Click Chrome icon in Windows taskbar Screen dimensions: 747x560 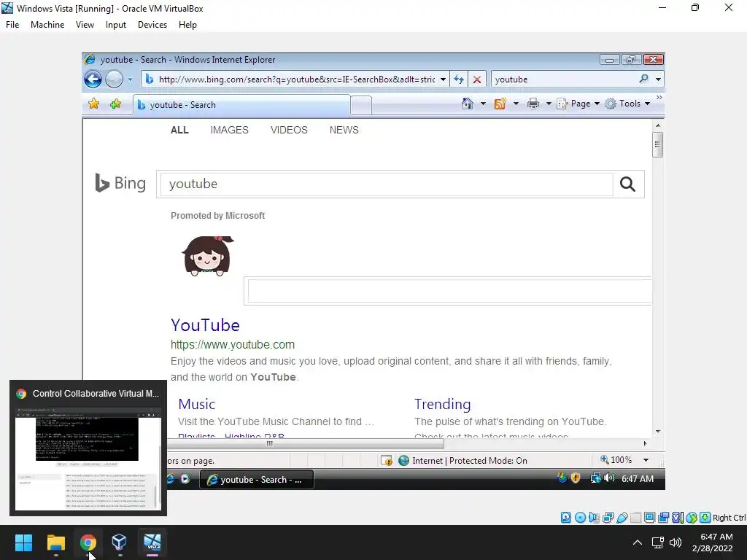point(88,542)
